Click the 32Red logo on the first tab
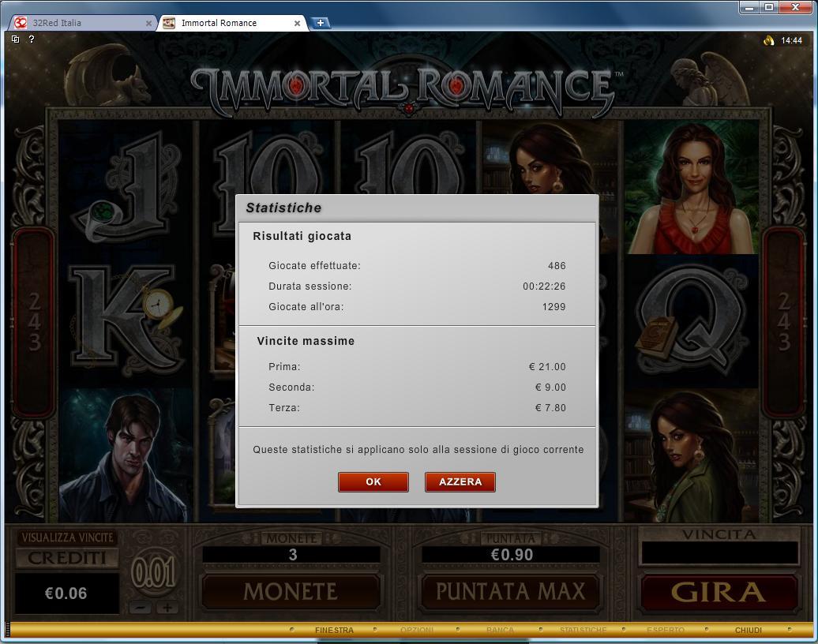Viewport: 818px width, 644px height. tap(21, 23)
